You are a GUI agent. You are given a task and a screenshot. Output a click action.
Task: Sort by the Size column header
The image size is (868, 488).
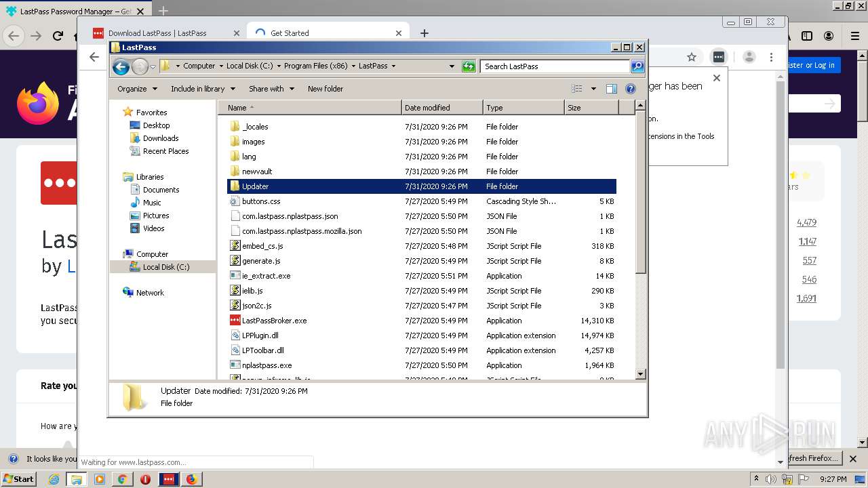pyautogui.click(x=591, y=108)
